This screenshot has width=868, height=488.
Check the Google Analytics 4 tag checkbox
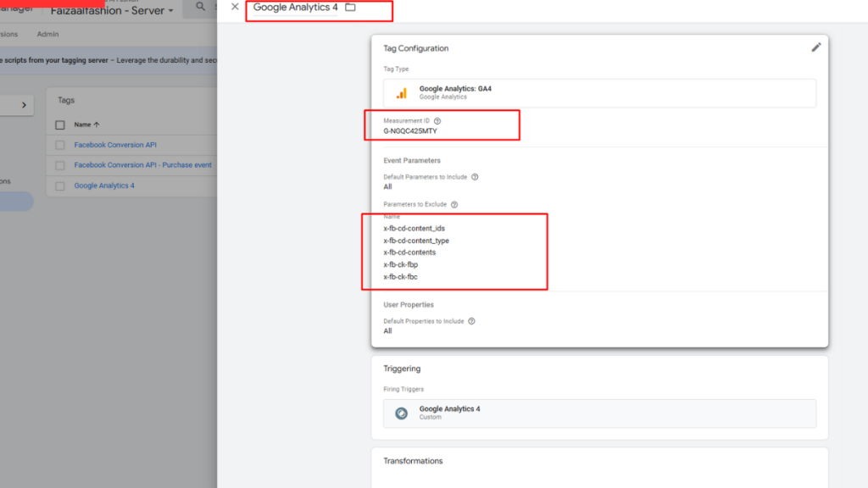[60, 186]
